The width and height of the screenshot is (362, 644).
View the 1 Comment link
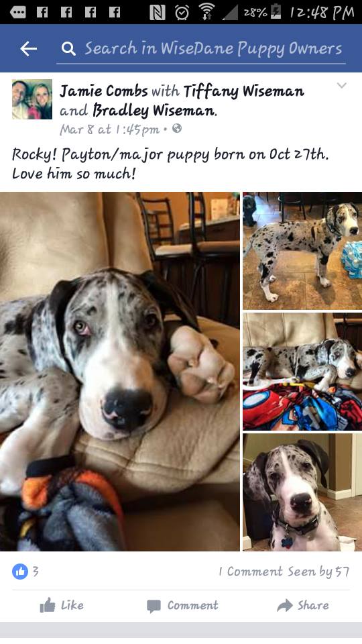tap(250, 572)
